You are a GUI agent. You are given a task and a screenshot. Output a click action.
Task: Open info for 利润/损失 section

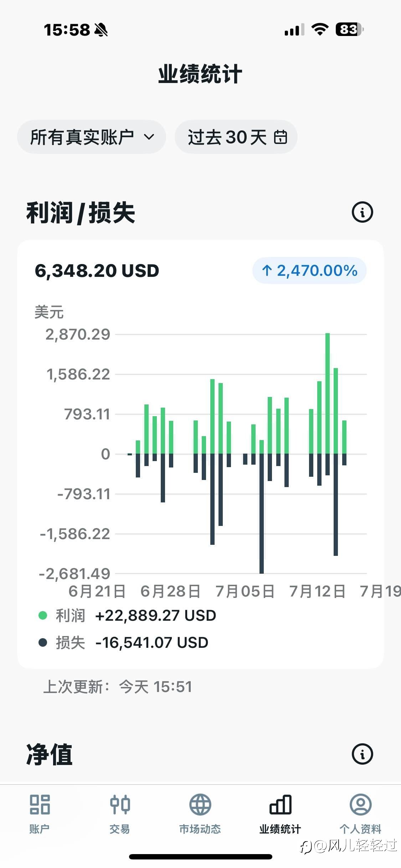(x=362, y=212)
